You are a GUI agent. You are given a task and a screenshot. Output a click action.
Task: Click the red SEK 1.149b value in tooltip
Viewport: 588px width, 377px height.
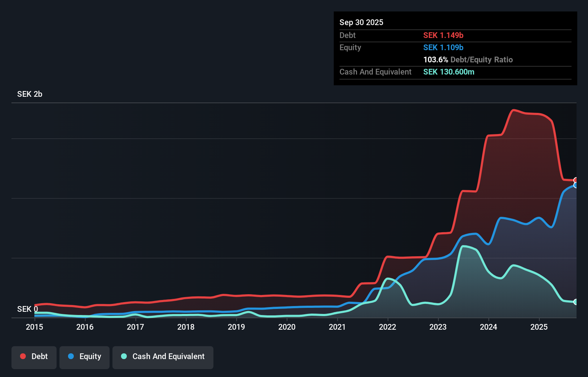click(443, 35)
